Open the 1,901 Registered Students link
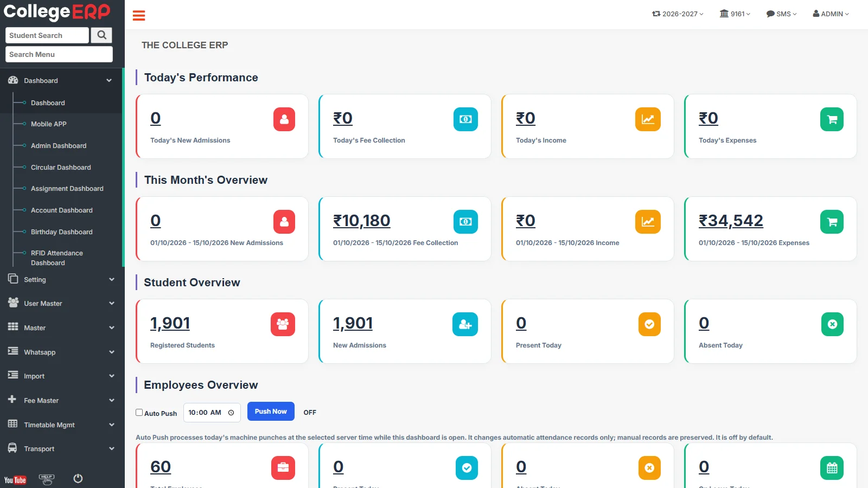868x488 pixels. tap(170, 323)
